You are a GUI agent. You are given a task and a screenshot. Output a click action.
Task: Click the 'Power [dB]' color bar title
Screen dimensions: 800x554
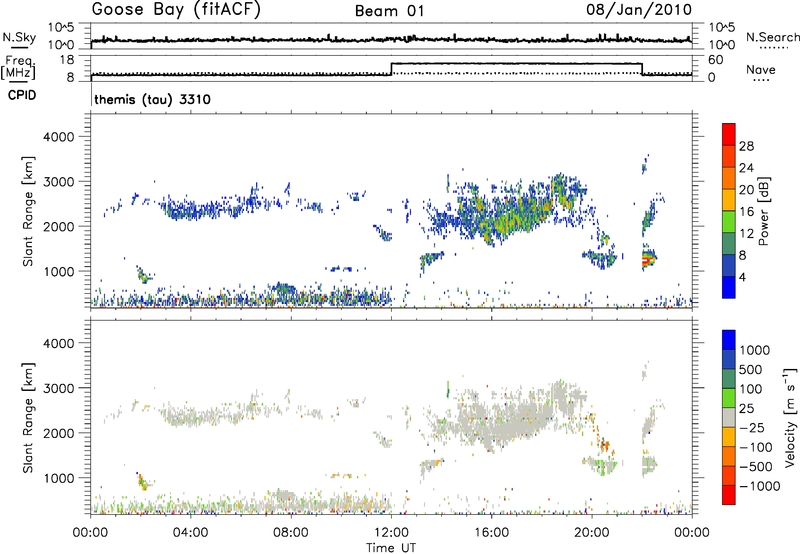pyautogui.click(x=763, y=211)
